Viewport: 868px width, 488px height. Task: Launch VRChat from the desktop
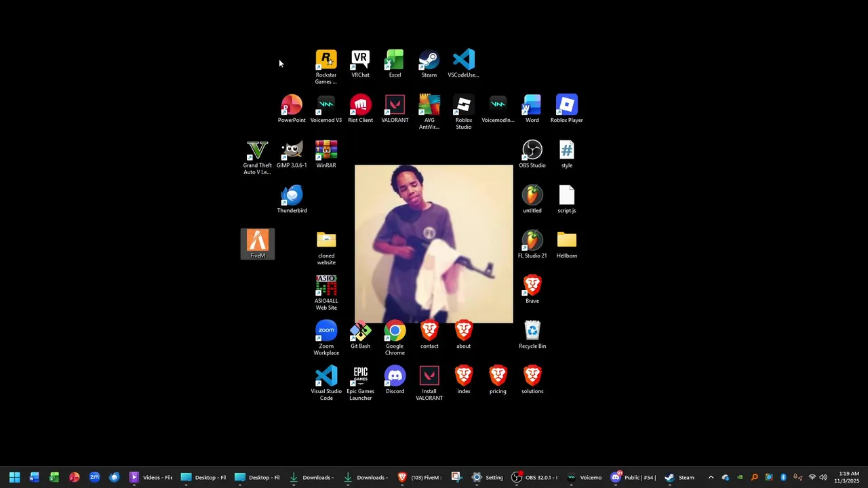pos(360,64)
